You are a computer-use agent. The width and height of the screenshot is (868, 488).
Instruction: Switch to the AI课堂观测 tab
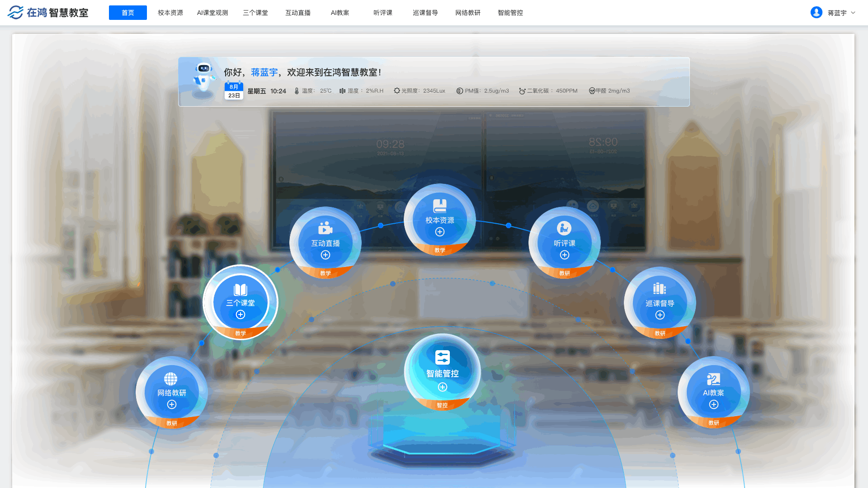click(212, 13)
